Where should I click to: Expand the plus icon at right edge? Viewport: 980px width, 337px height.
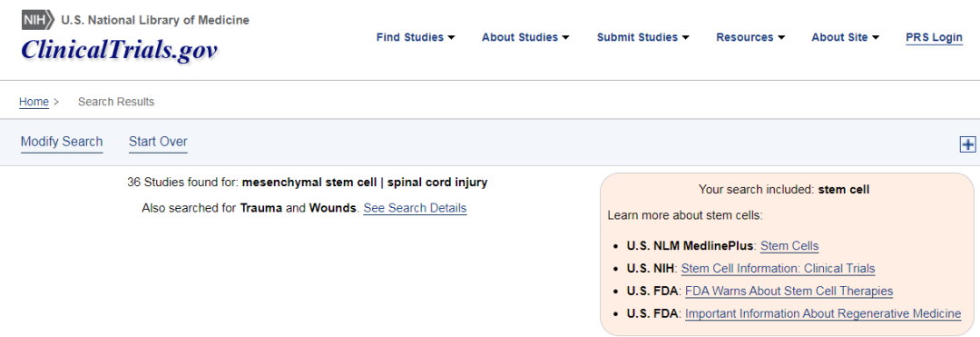tap(967, 144)
